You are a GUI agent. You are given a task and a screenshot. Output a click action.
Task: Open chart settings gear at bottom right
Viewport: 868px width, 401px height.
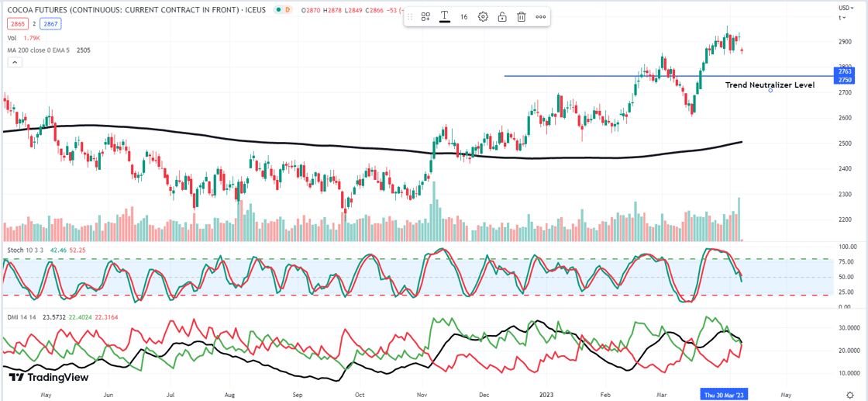[850, 394]
